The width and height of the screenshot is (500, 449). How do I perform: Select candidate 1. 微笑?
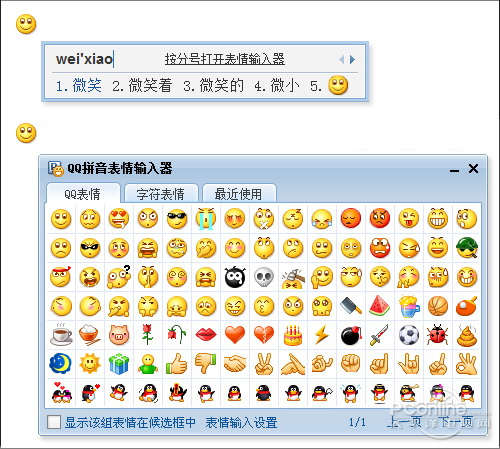(79, 86)
